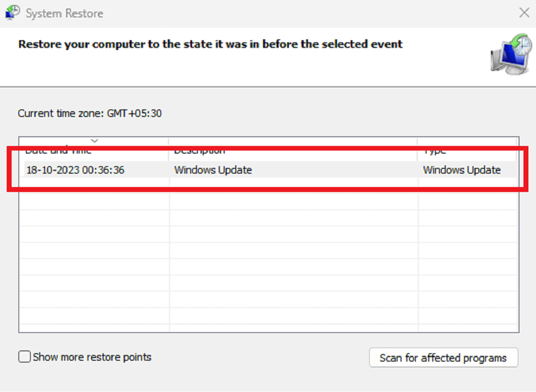Close the System Restore window
The height and width of the screenshot is (392, 536).
(x=524, y=13)
